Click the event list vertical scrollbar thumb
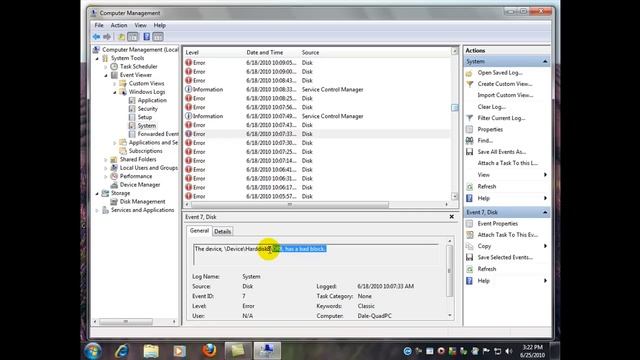 click(455, 108)
